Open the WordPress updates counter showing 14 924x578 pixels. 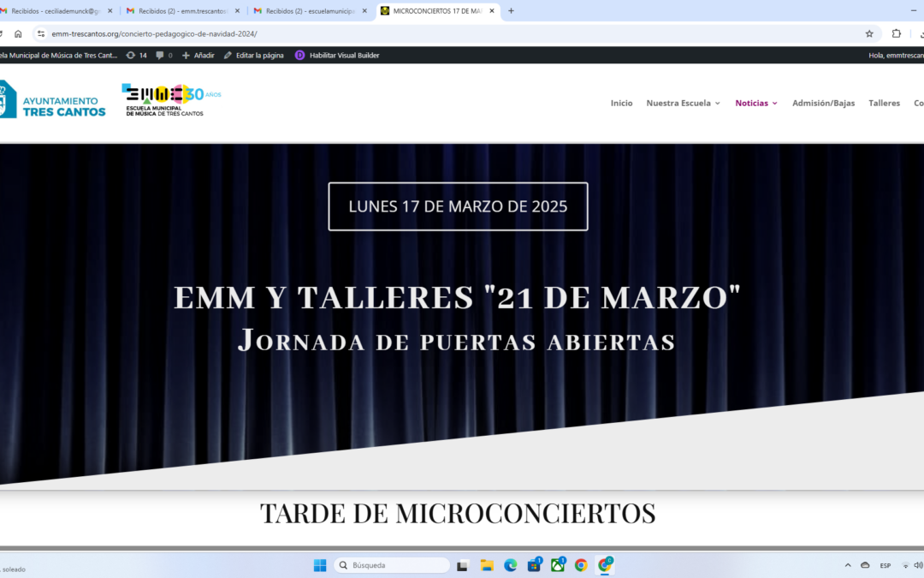click(136, 55)
